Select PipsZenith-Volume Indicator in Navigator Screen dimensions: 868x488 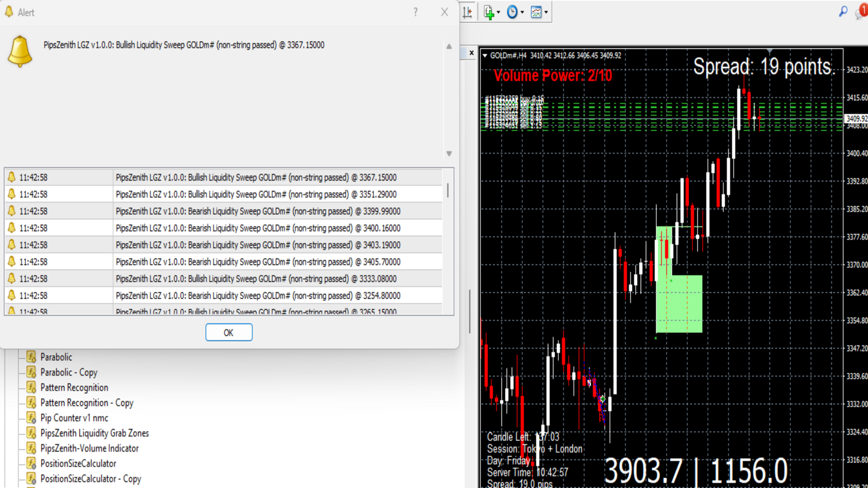[90, 448]
